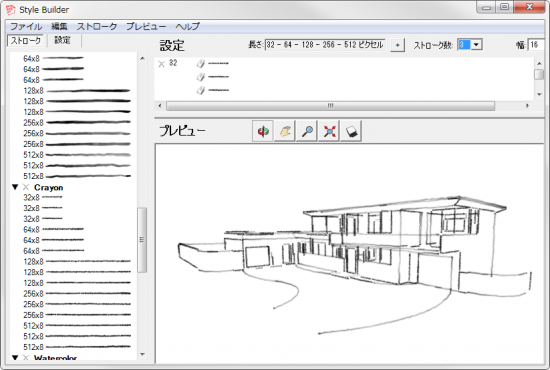Select the first Crayon 128x8 stroke
Viewport: 550px width, 370px height.
click(77, 262)
